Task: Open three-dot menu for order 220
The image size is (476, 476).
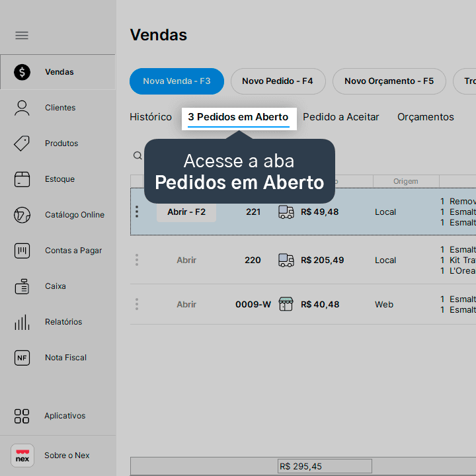Action: click(x=137, y=260)
